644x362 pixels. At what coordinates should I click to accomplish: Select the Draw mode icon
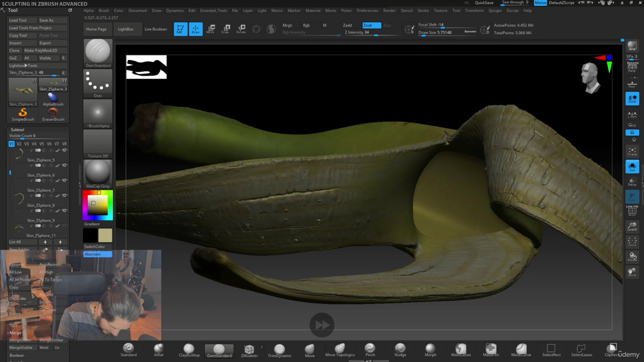point(196,29)
